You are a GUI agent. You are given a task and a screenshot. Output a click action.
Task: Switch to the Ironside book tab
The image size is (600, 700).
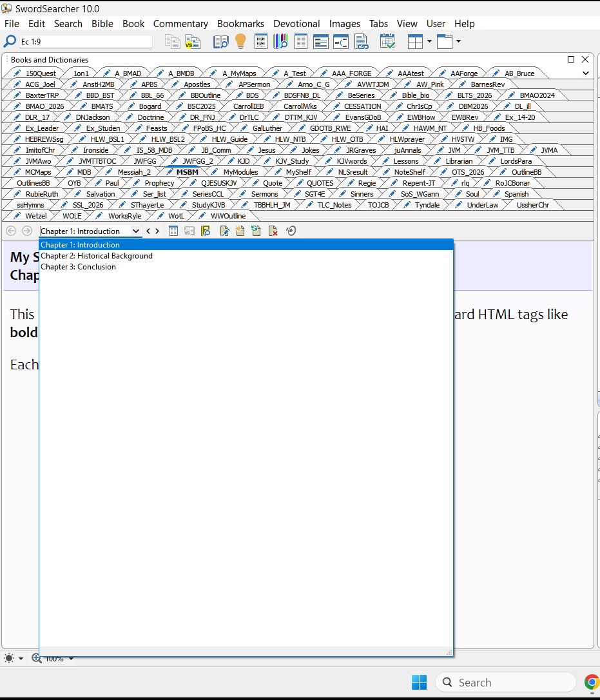coord(90,150)
